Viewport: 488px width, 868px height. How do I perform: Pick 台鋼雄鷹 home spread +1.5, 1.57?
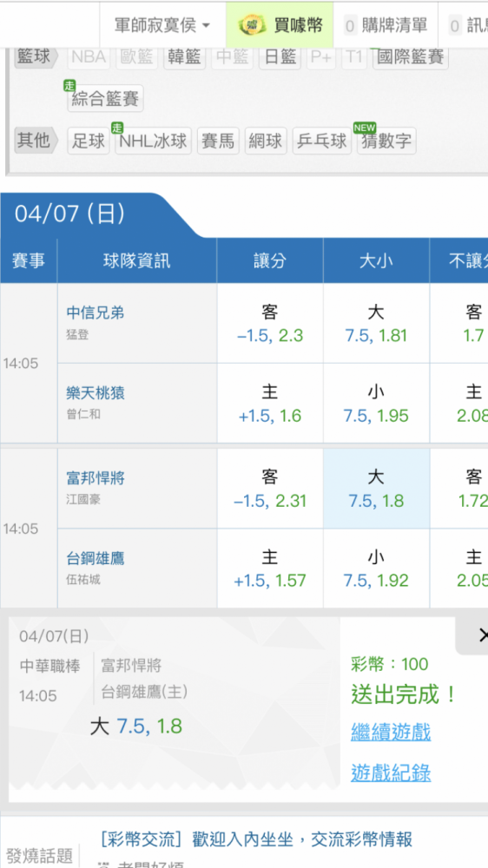270,568
